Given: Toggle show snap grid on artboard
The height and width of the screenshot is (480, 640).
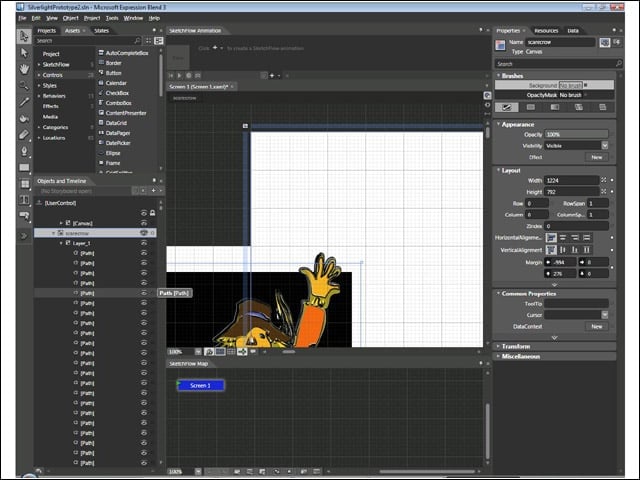Looking at the screenshot, I should tap(220, 351).
